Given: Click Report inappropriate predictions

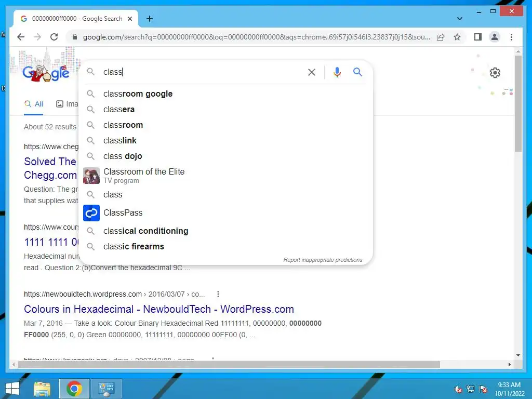Looking at the screenshot, I should click(x=323, y=260).
